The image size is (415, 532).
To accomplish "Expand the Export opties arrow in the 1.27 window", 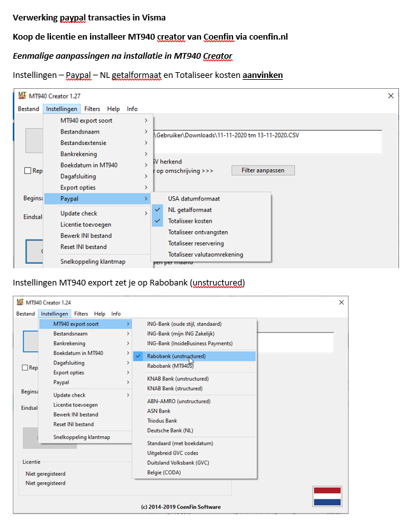I will click(146, 188).
